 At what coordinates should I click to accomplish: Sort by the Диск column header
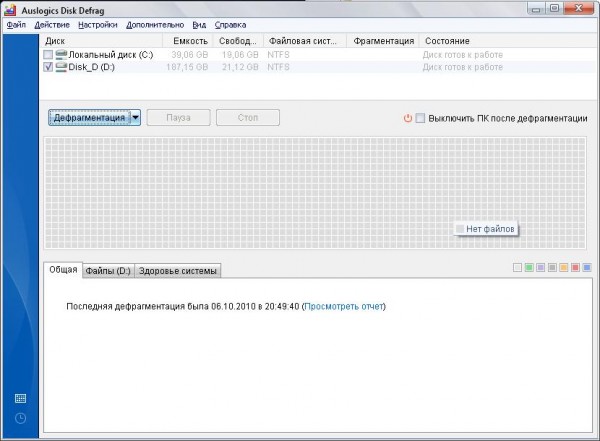coord(101,41)
